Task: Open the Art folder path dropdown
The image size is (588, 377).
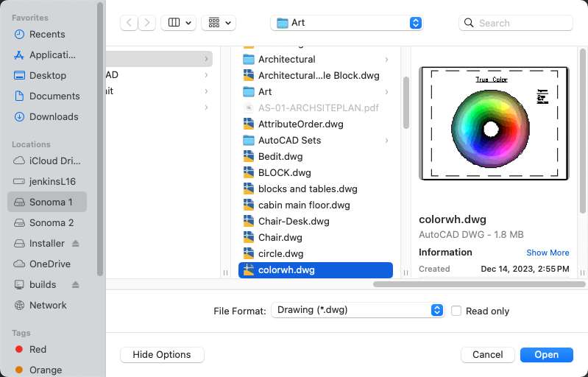Action: click(347, 23)
